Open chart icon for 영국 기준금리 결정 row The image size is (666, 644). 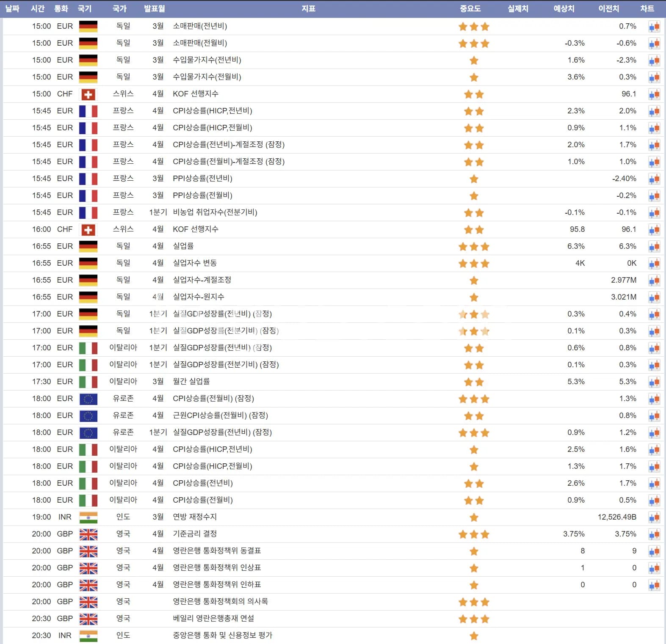pos(654,534)
